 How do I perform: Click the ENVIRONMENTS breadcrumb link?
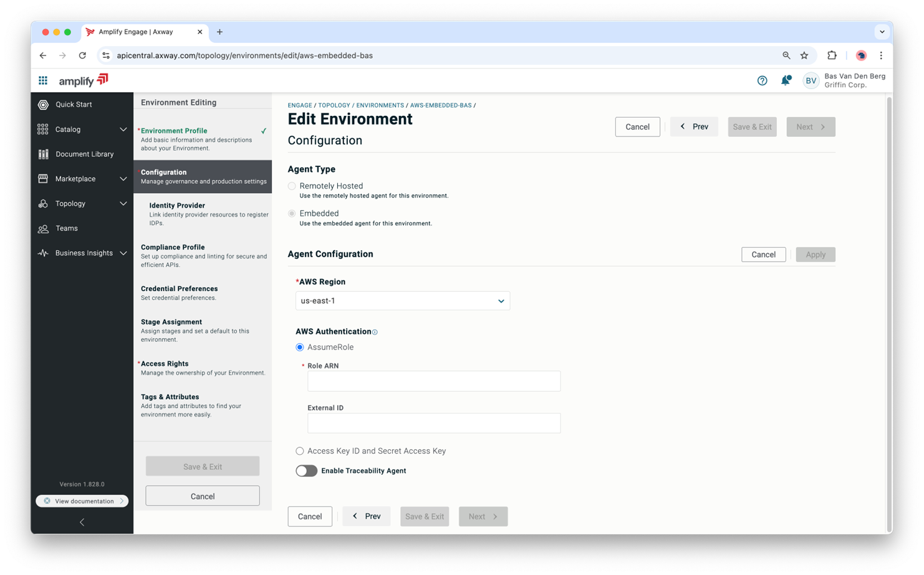tap(380, 105)
